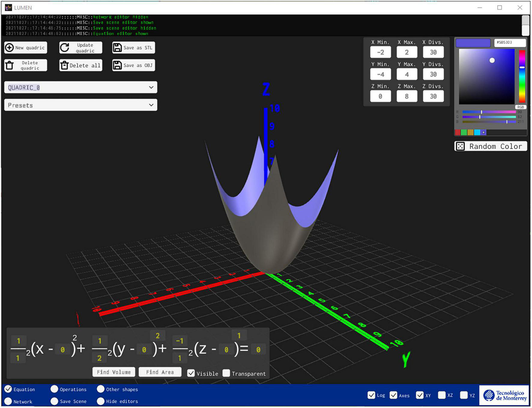Switch to the Operations editor
Image resolution: width=532 pixels, height=408 pixels.
pos(54,389)
